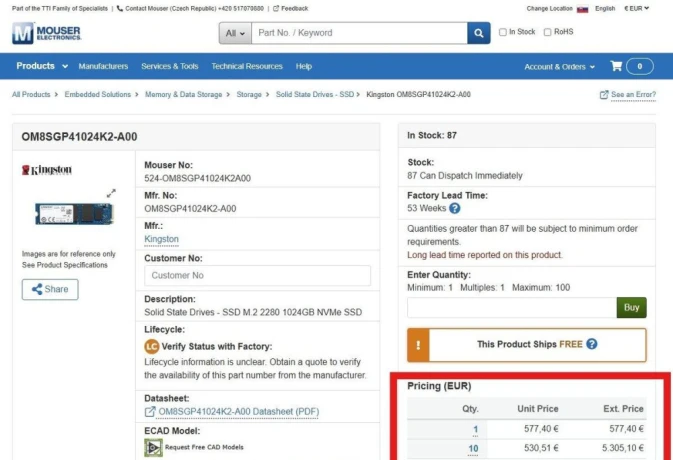Screen dimensions: 673x460
Task: Open Technical Resources menu
Action: pos(247,66)
